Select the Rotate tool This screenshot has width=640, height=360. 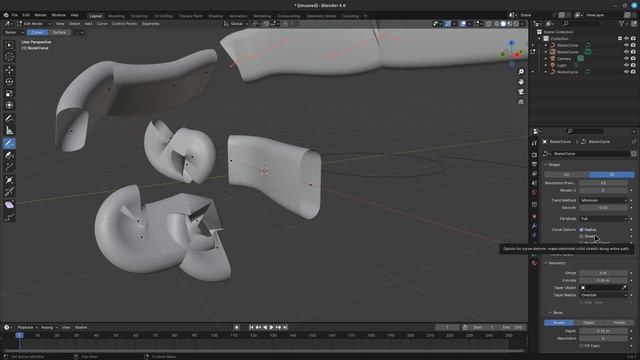click(x=9, y=82)
